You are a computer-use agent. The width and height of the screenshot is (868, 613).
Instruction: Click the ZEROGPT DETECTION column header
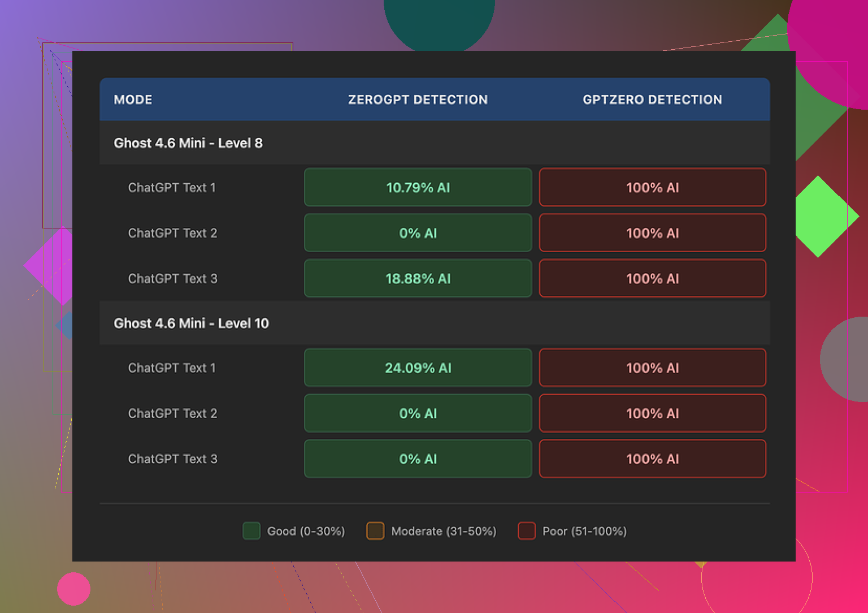418,100
